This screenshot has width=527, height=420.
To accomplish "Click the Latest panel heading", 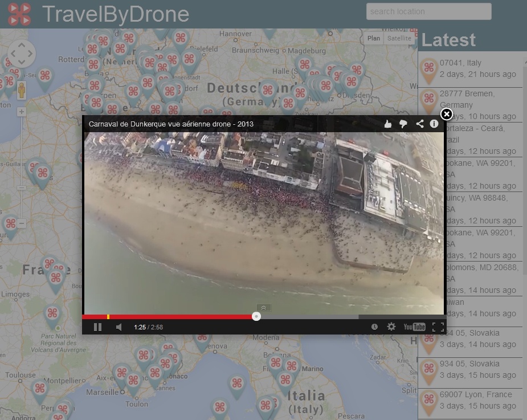I will point(448,40).
